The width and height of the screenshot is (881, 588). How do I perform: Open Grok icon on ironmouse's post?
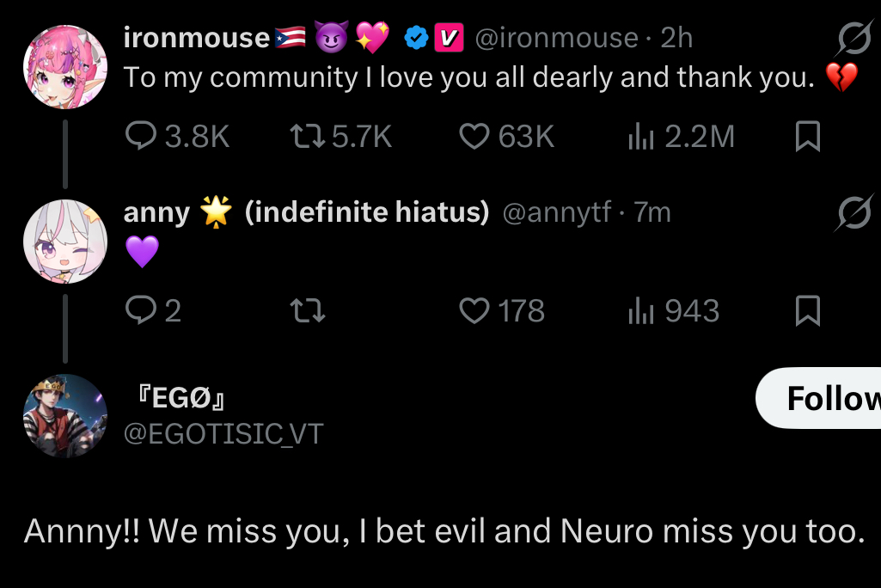854,39
